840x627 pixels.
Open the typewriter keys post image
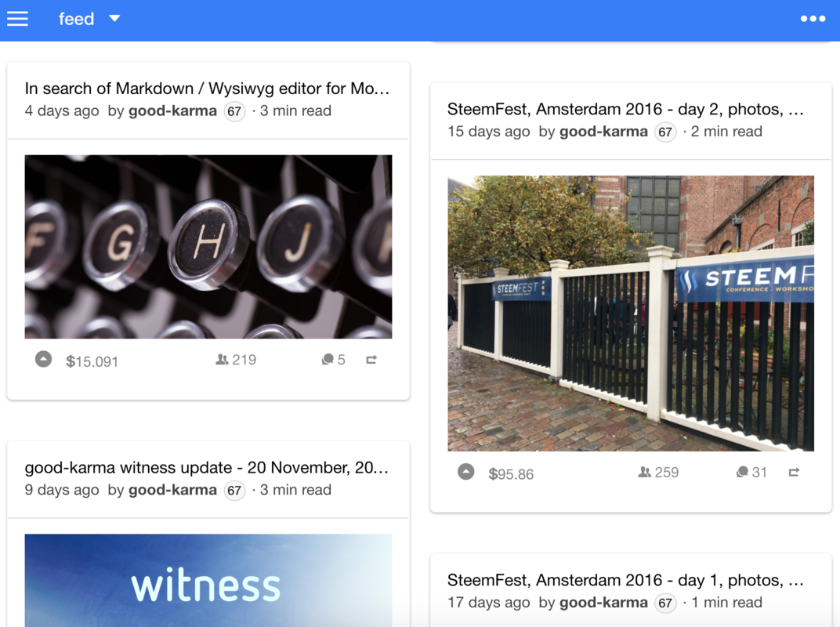click(x=208, y=247)
